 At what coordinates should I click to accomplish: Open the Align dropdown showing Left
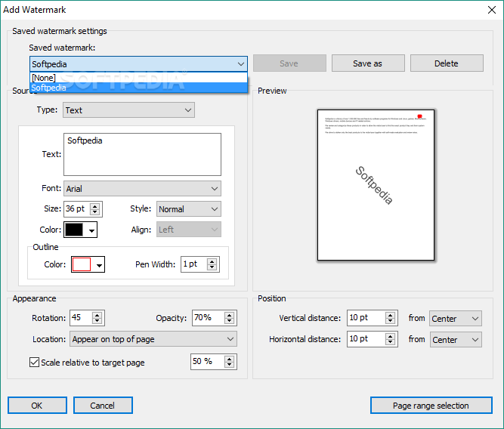[x=189, y=230]
